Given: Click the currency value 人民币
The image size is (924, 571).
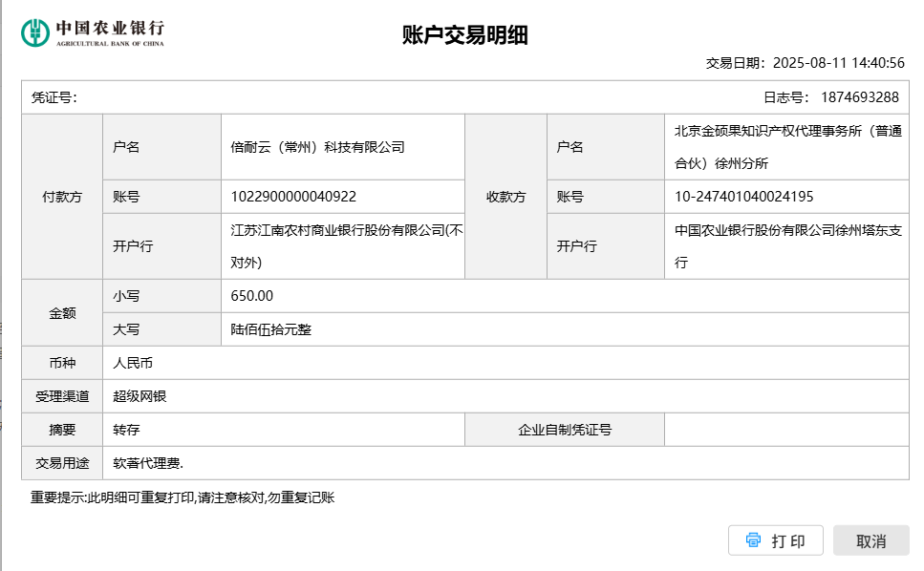Looking at the screenshot, I should point(133,363).
